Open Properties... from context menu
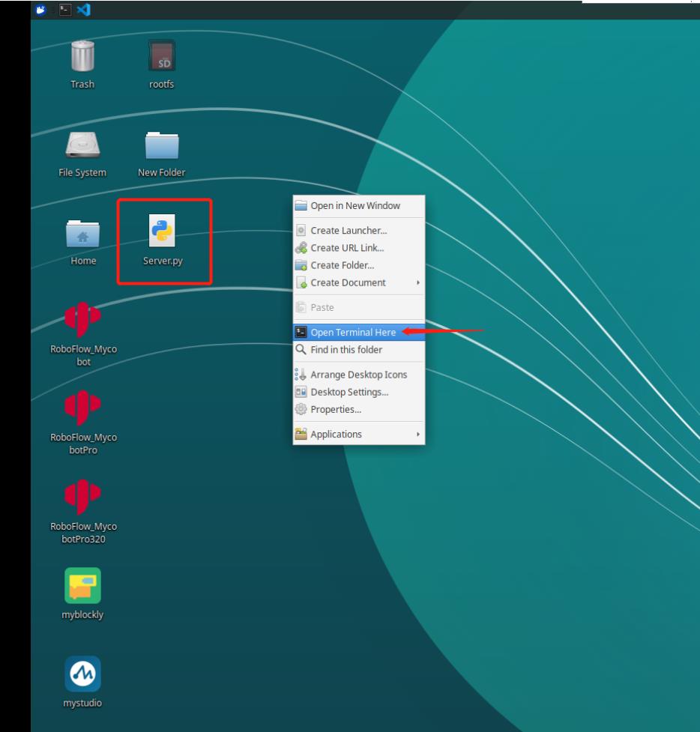The image size is (700, 732). click(359, 409)
